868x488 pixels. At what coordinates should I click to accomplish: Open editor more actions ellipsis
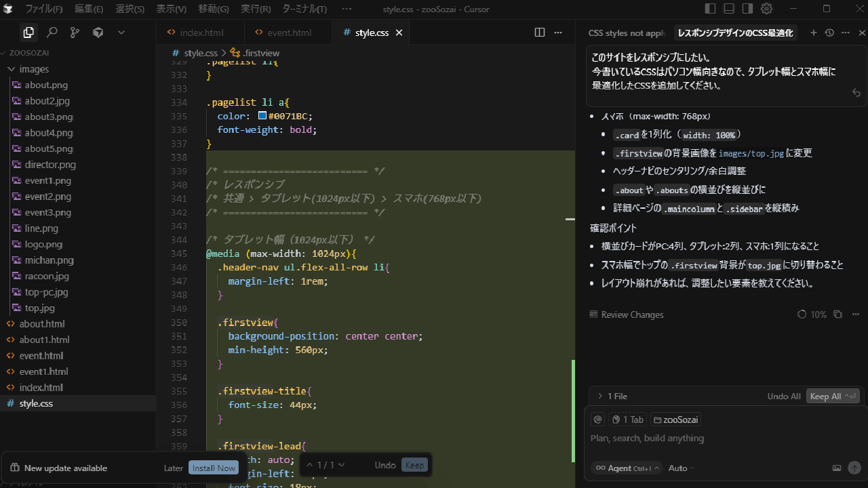[x=558, y=32]
